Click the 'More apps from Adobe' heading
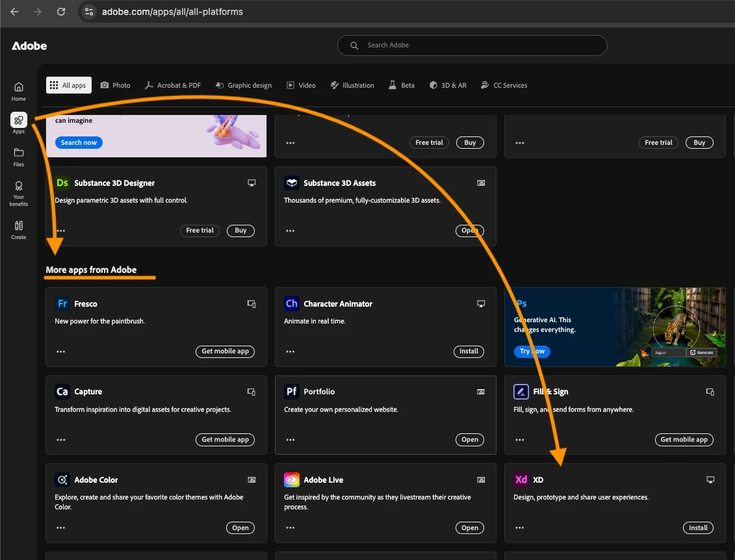Screen dimensions: 735x560 tap(92, 270)
